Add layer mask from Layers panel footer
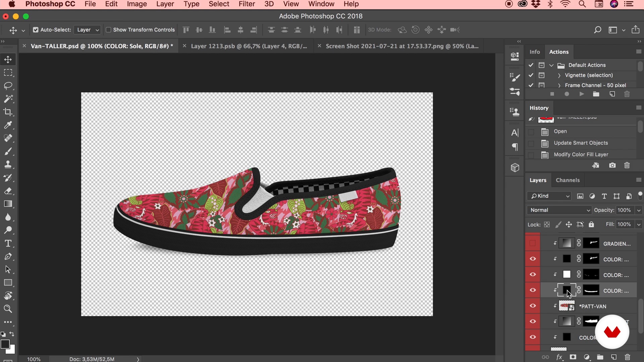 (x=573, y=357)
